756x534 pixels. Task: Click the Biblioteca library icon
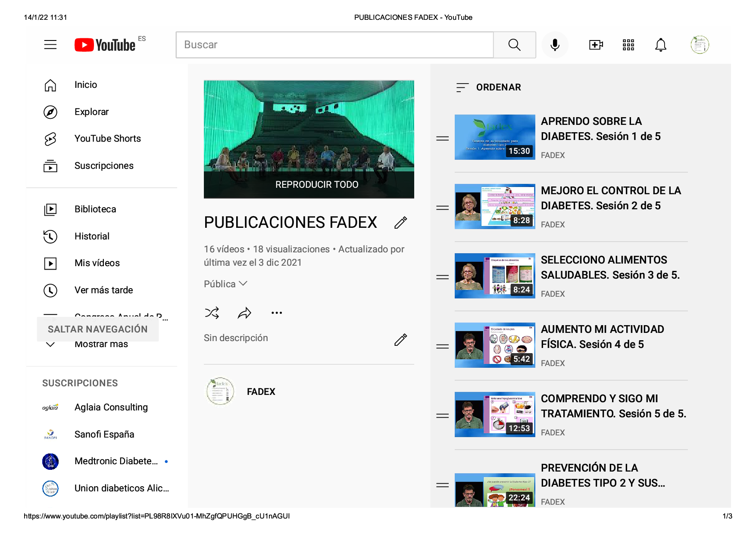[50, 210]
